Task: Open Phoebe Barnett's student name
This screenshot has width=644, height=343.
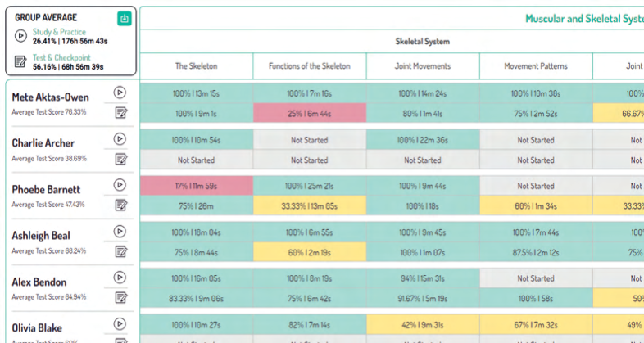Action: [46, 190]
